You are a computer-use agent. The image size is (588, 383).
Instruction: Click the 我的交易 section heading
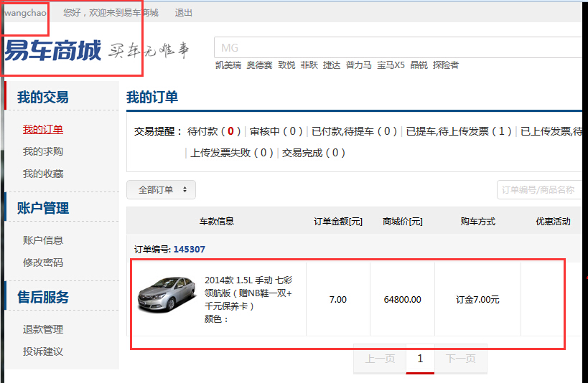(x=43, y=97)
